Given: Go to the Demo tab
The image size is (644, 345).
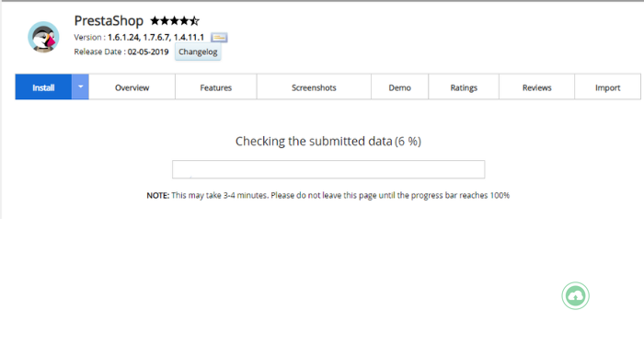Looking at the screenshot, I should tap(399, 87).
